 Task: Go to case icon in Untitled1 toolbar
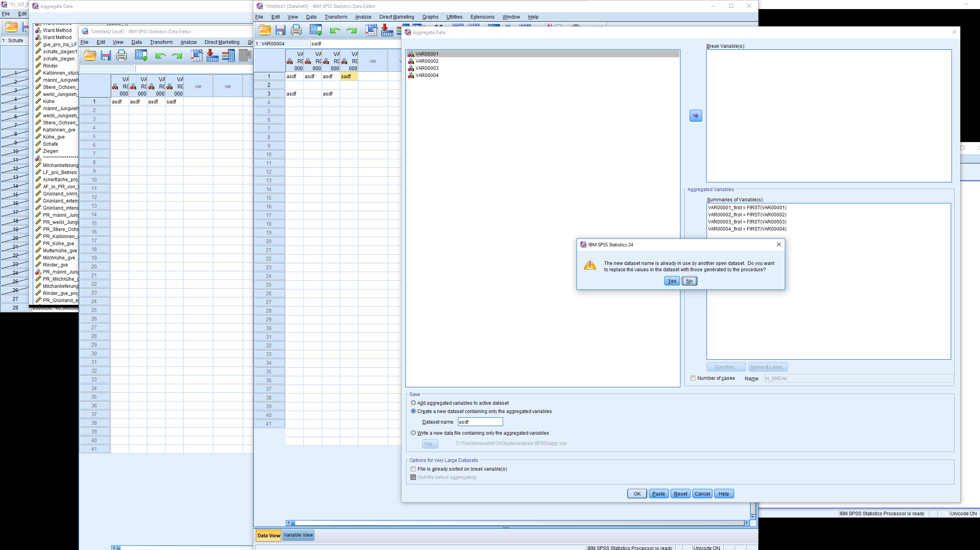371,30
